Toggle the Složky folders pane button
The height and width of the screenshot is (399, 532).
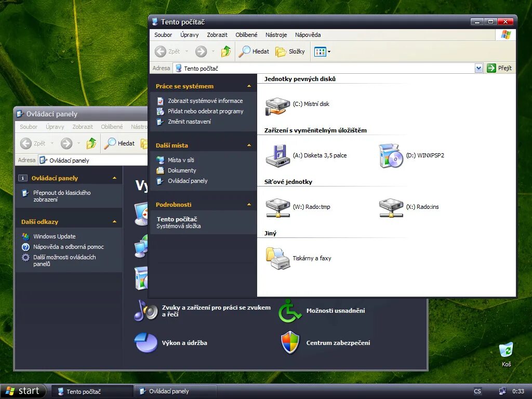click(290, 51)
